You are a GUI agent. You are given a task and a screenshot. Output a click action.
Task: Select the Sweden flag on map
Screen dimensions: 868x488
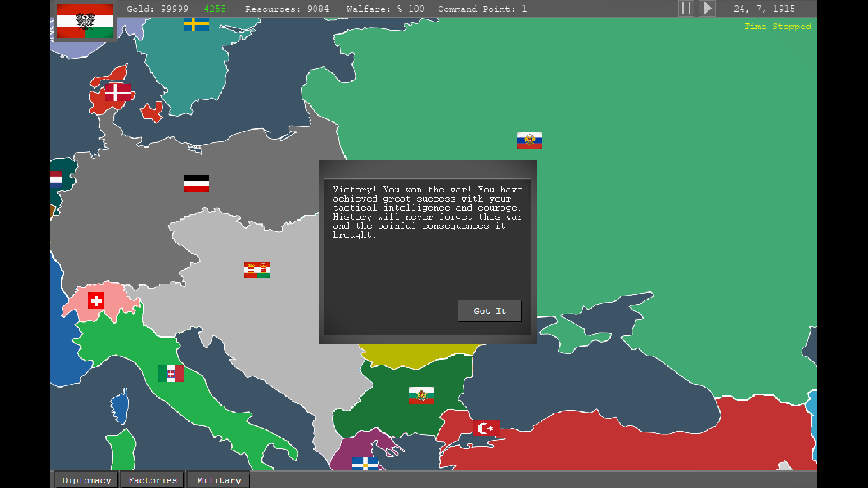(x=196, y=24)
